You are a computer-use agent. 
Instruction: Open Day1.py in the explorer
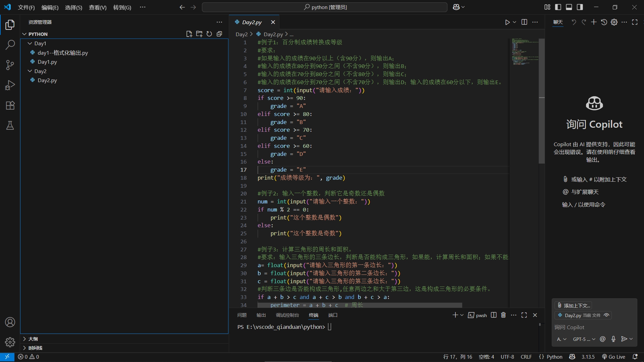tap(47, 62)
